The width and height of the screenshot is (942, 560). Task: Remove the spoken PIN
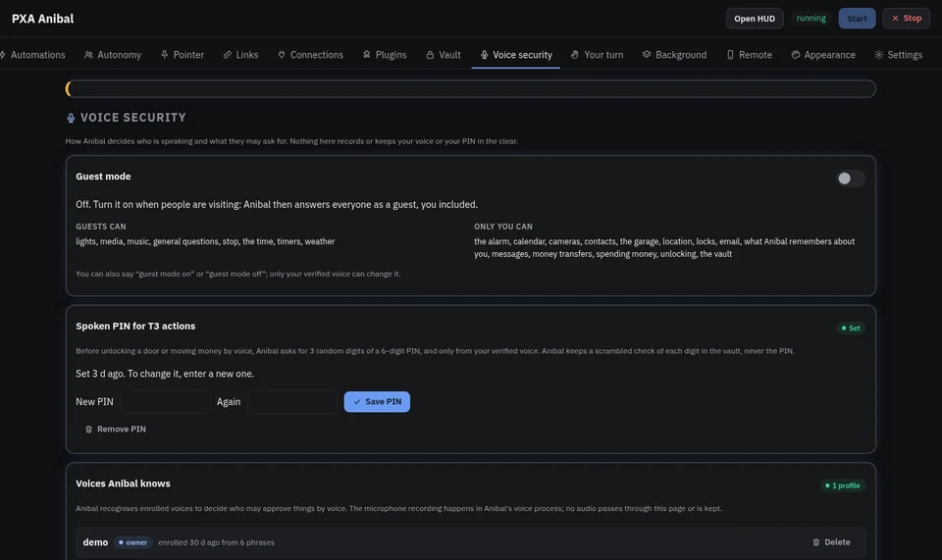pos(116,430)
